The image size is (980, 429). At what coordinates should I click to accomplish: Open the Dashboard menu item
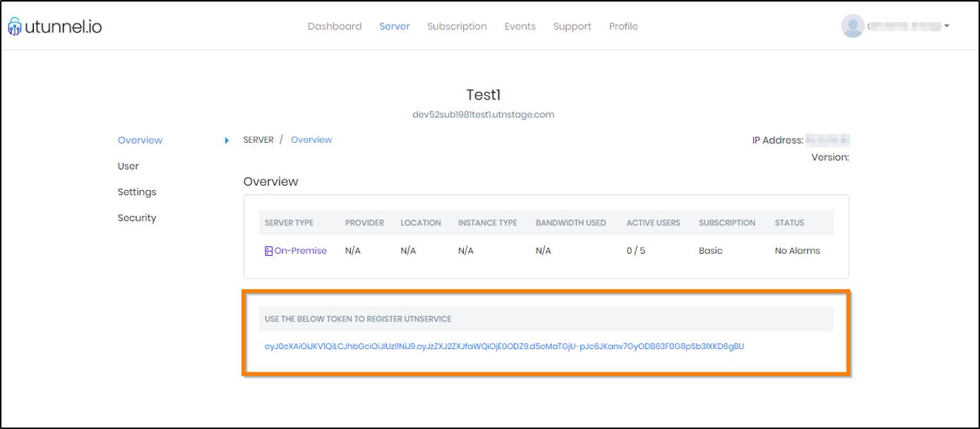[x=334, y=26]
